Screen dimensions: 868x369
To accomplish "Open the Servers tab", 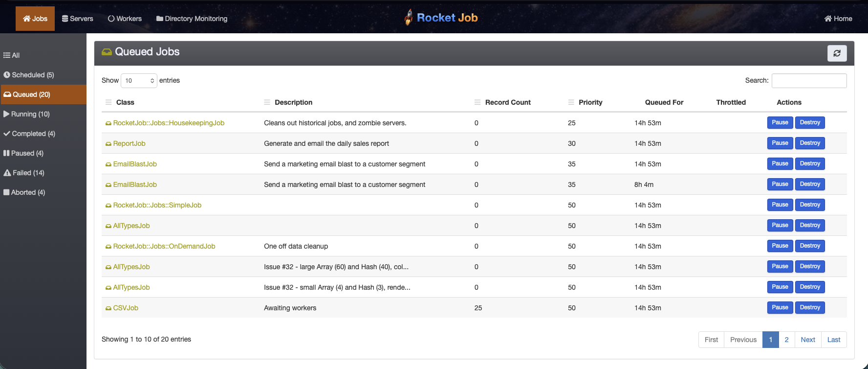I will [77, 19].
